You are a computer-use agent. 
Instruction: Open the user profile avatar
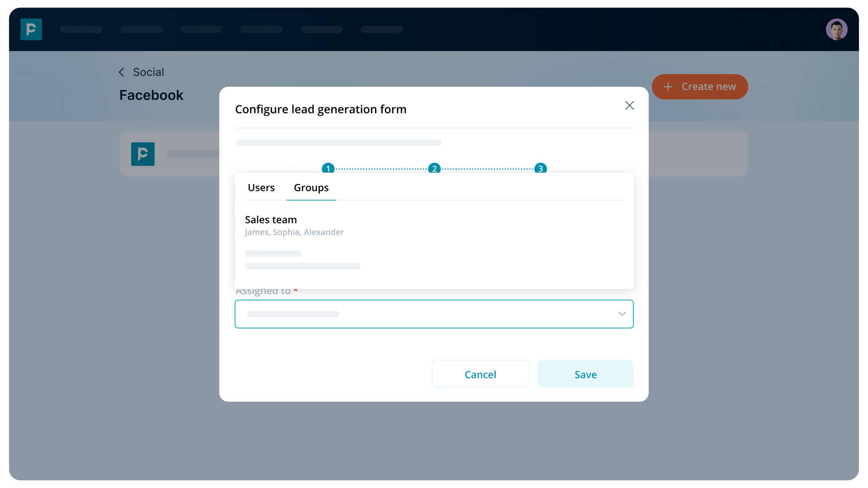coord(836,29)
